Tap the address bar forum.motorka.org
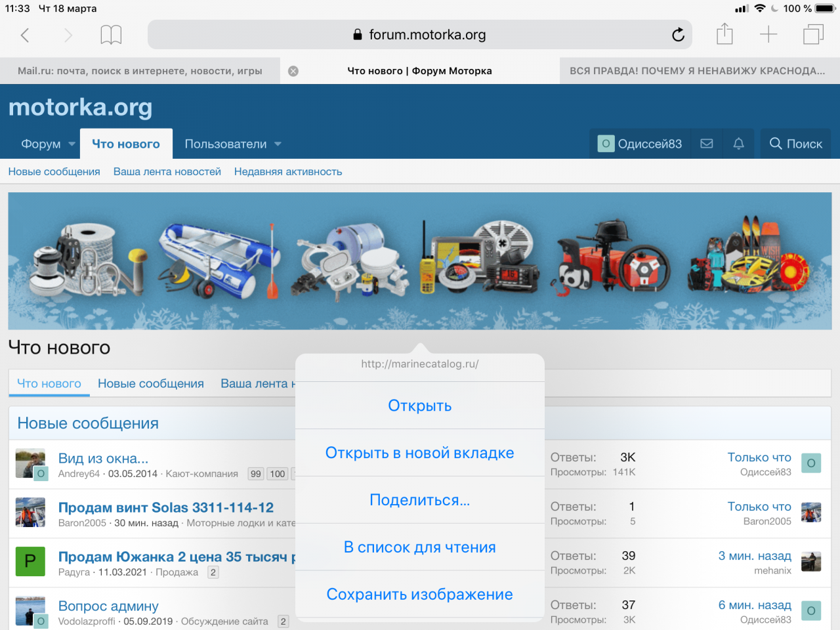 pyautogui.click(x=420, y=35)
